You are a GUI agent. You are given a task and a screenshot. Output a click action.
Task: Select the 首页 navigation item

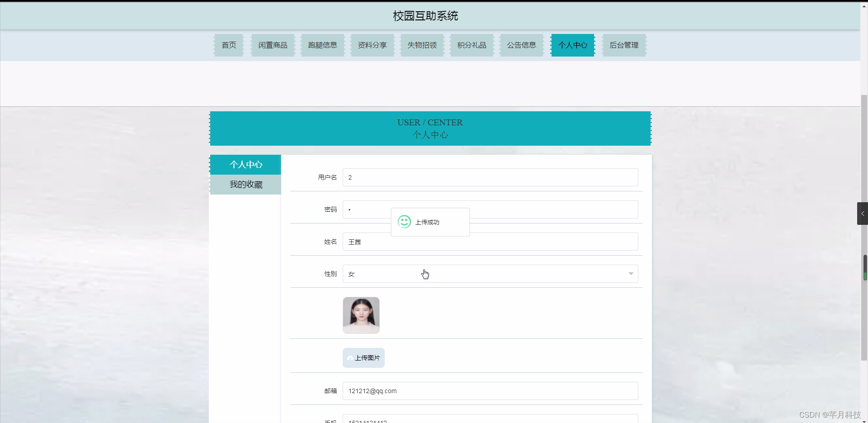(228, 45)
